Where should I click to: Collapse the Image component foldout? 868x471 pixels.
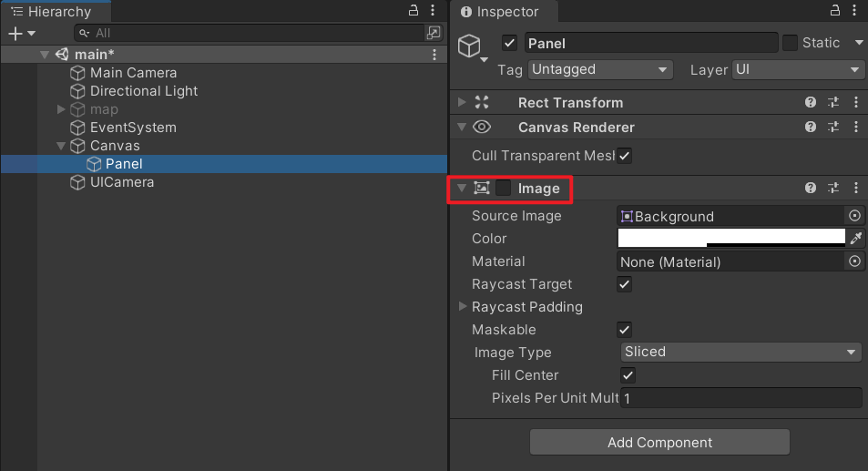coord(462,189)
